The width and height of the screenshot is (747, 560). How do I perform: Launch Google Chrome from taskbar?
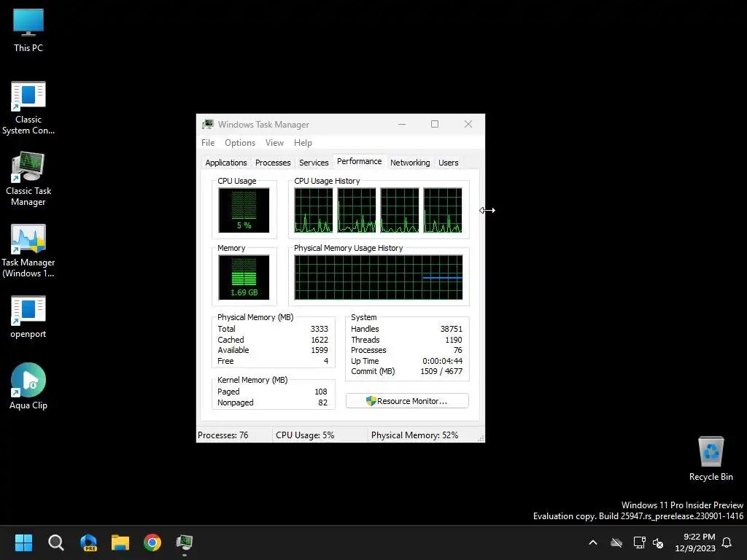click(x=152, y=542)
